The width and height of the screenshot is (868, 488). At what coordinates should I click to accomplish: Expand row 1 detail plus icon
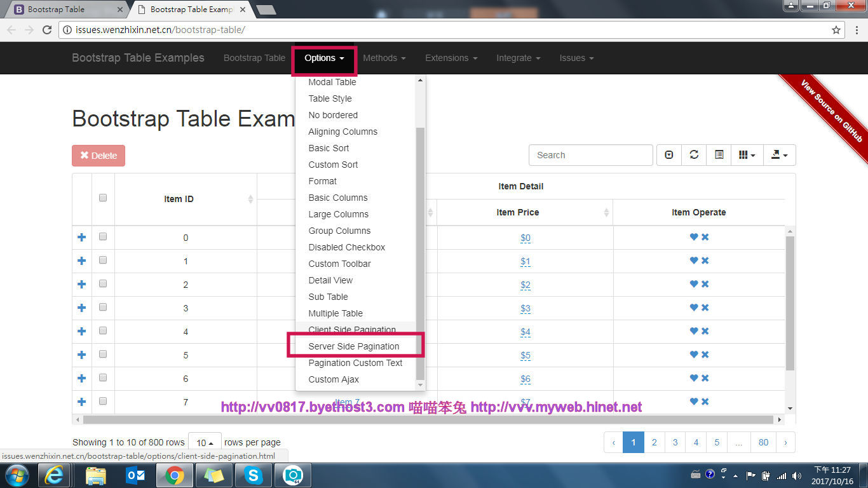coord(81,261)
